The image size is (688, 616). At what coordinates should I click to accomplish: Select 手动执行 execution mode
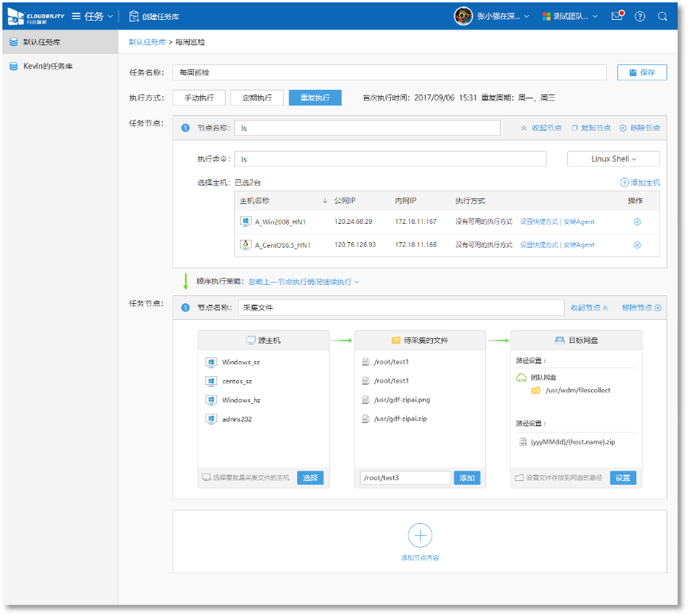coord(199,98)
